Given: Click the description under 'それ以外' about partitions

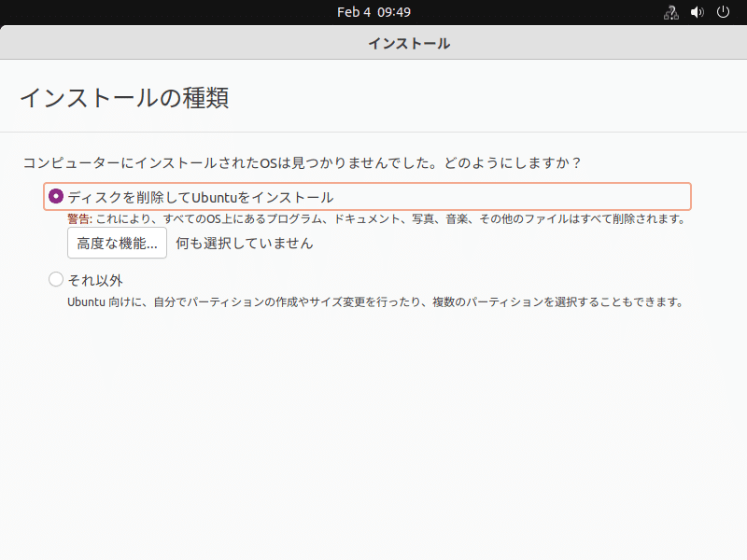Looking at the screenshot, I should pyautogui.click(x=376, y=301).
